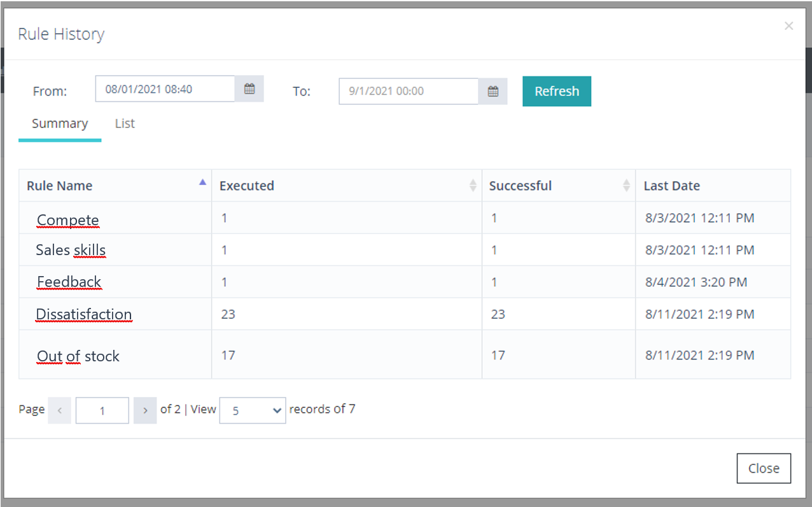Open the To date calendar picker

(493, 92)
